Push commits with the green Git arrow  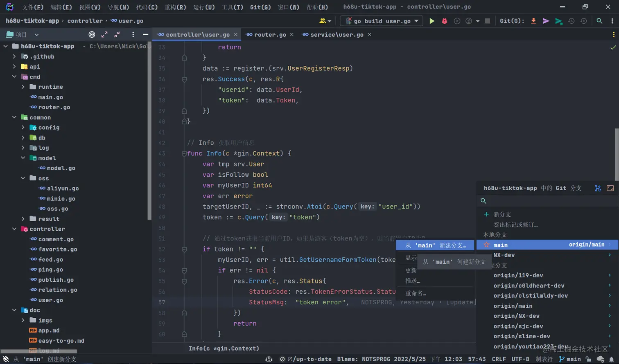click(x=558, y=21)
